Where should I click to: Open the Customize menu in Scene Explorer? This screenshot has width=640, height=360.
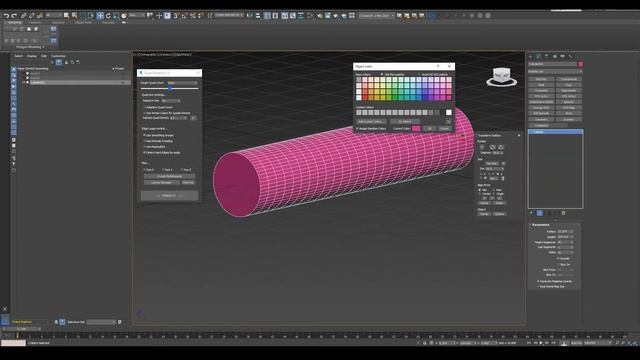coord(58,56)
